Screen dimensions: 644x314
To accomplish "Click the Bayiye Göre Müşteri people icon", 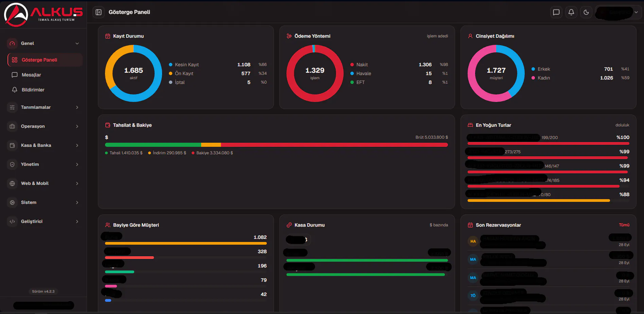I will [108, 225].
